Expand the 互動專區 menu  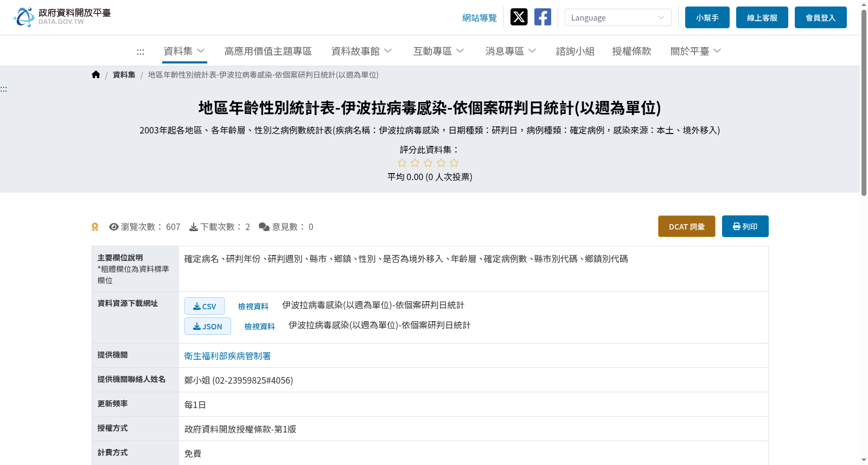click(x=438, y=51)
